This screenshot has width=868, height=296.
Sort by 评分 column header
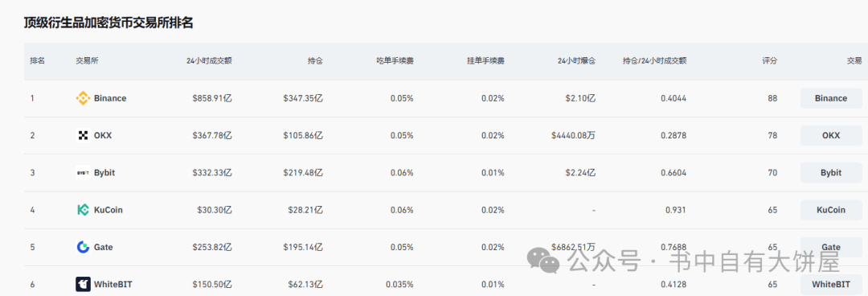click(x=769, y=61)
